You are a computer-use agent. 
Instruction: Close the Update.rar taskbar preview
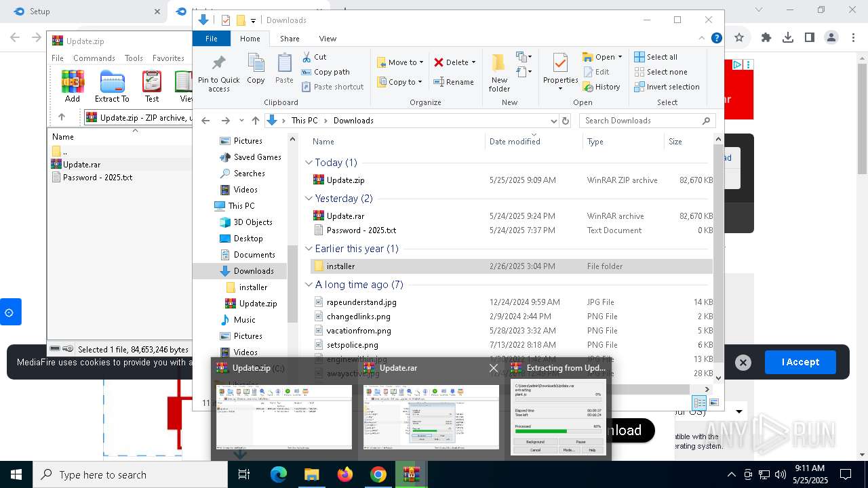click(x=494, y=368)
